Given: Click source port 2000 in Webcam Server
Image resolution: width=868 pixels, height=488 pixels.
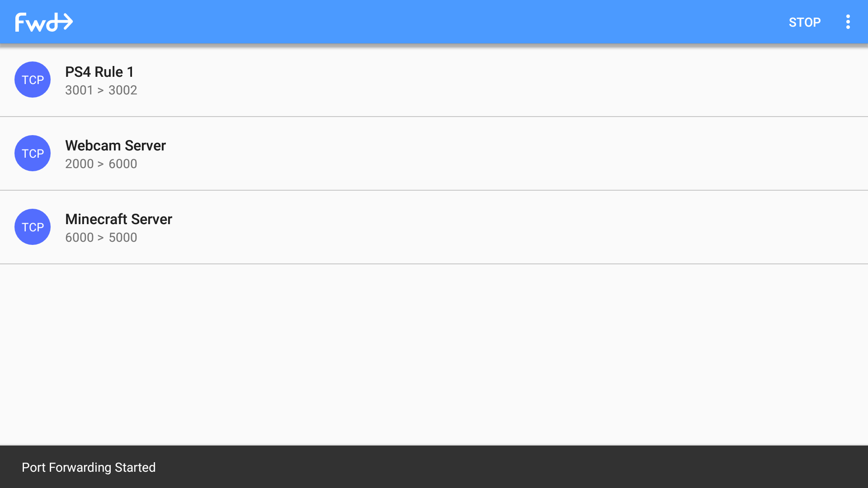Looking at the screenshot, I should [79, 164].
